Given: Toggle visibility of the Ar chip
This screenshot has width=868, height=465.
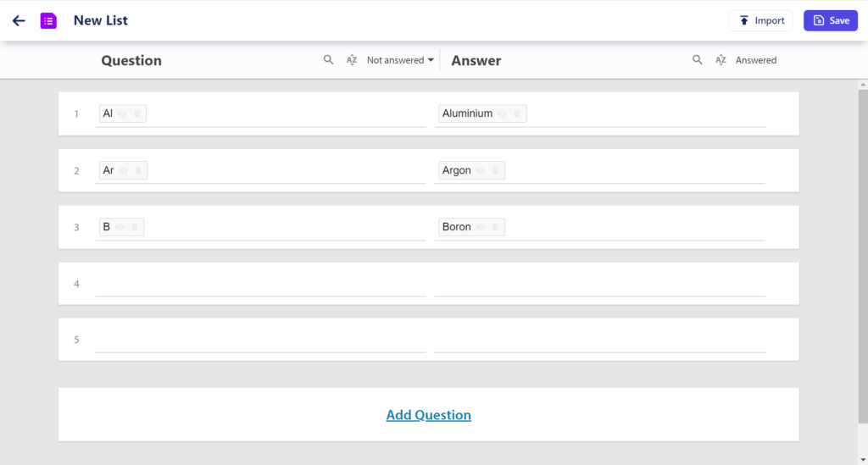Looking at the screenshot, I should (124, 170).
